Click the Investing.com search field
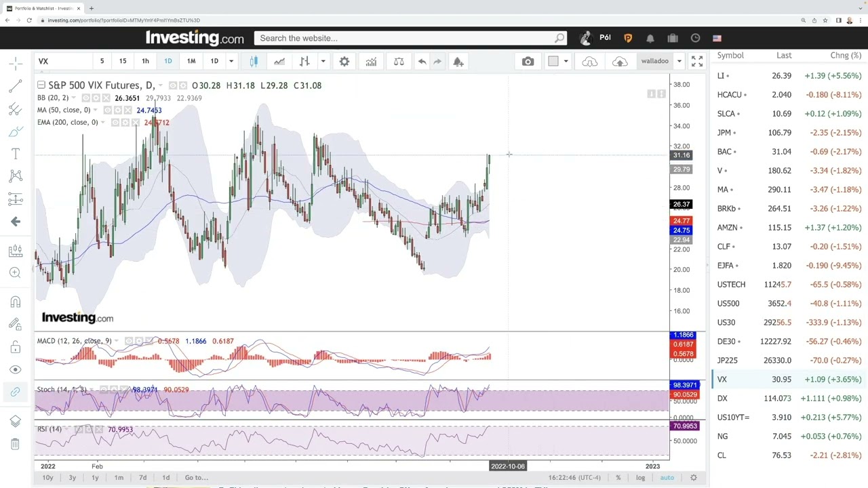This screenshot has width=868, height=488. click(x=410, y=38)
